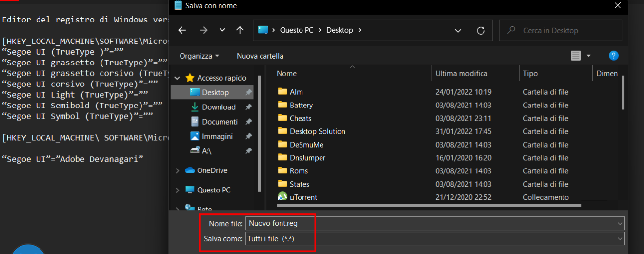
Task: Click the Nome file input field
Action: 429,223
